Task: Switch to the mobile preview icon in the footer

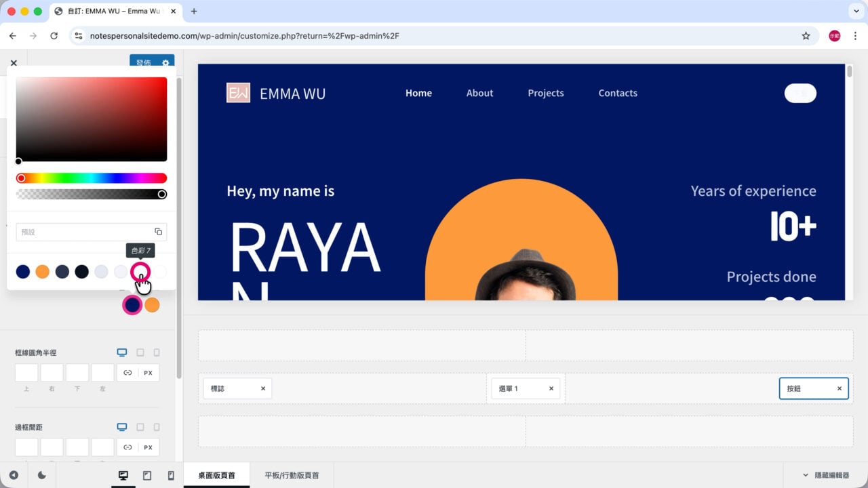Action: pos(171,476)
